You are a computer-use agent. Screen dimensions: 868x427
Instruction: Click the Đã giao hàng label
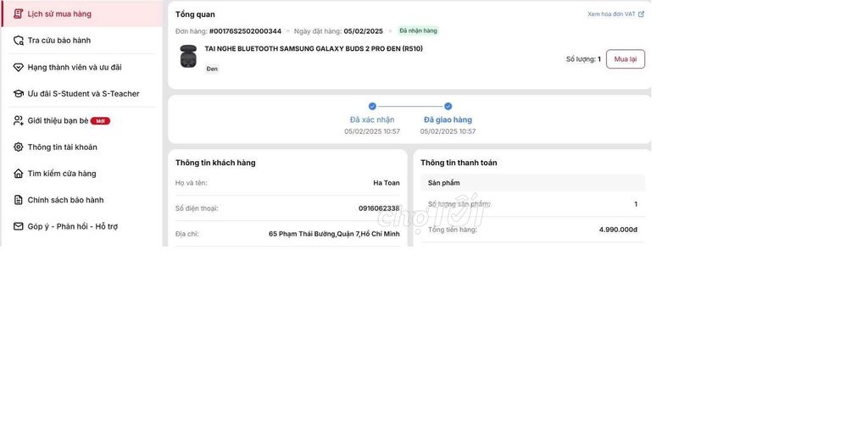[448, 120]
